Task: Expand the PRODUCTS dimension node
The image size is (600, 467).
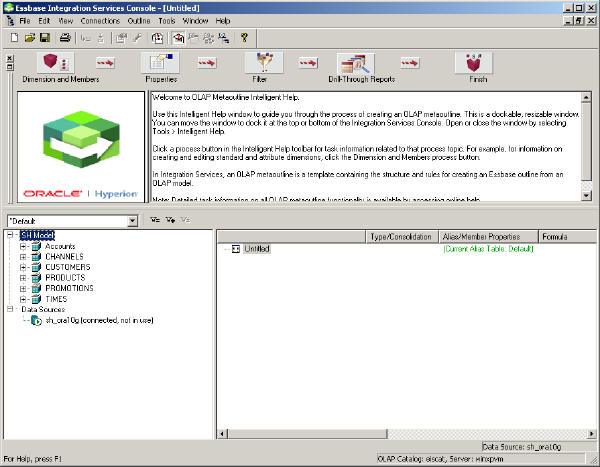Action: point(23,278)
